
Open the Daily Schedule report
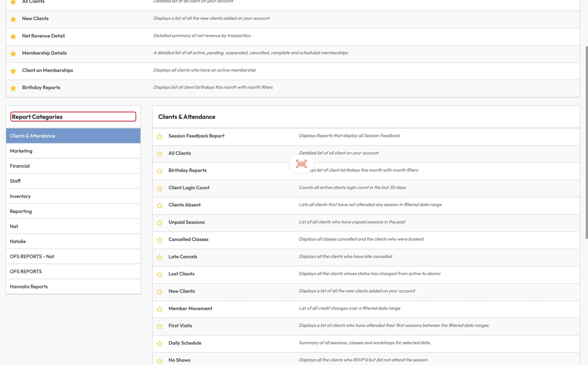[185, 343]
